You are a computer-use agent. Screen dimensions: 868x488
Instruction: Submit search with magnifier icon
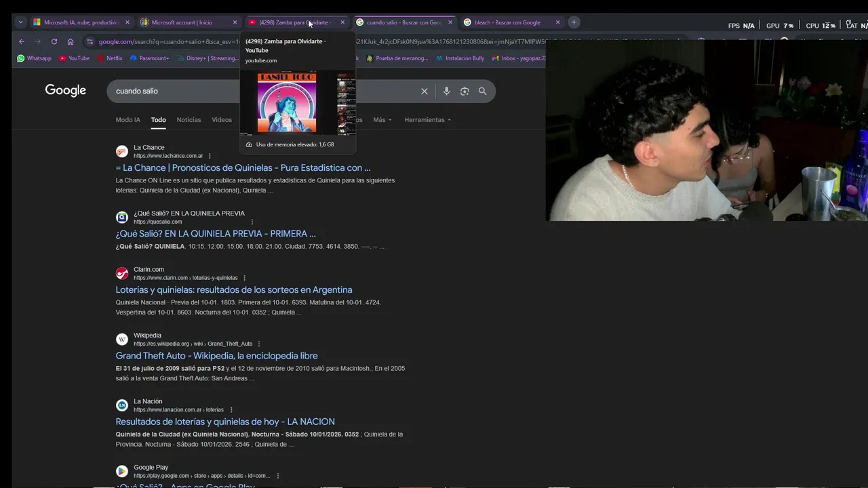pyautogui.click(x=482, y=91)
